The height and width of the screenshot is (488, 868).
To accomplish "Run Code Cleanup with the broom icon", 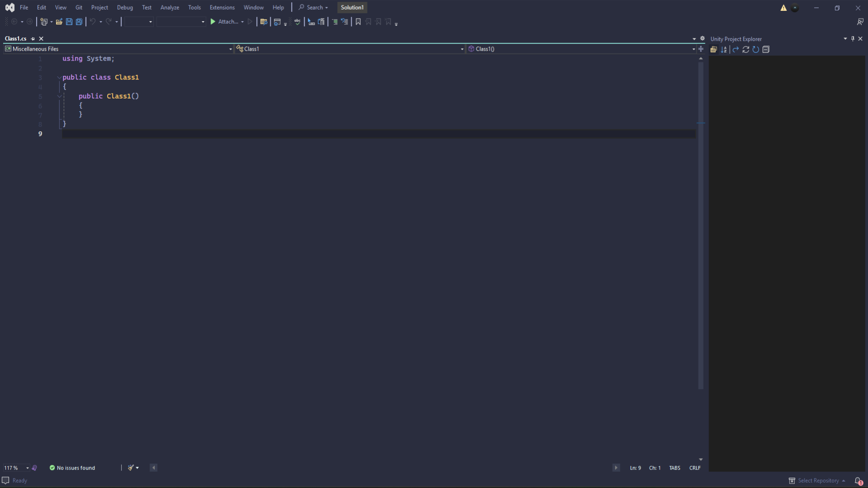I will [x=131, y=468].
